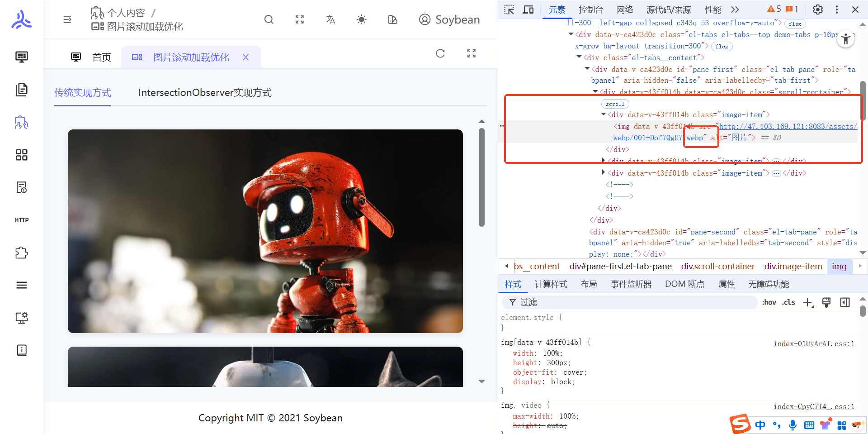Click the 过滤 style filter input field
Screen dimensions: 868x434
pos(588,302)
